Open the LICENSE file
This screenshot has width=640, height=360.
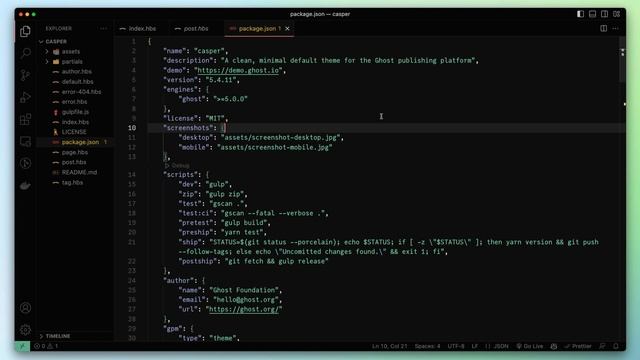tap(74, 132)
